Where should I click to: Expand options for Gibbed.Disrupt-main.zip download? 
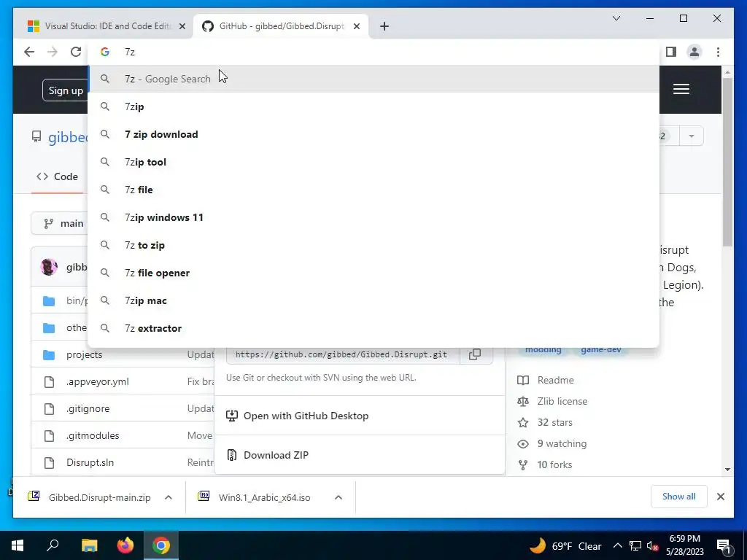click(x=169, y=497)
